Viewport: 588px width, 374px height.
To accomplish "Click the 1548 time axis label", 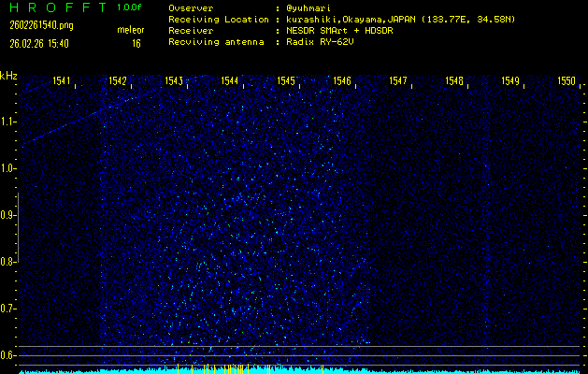I will (x=454, y=80).
